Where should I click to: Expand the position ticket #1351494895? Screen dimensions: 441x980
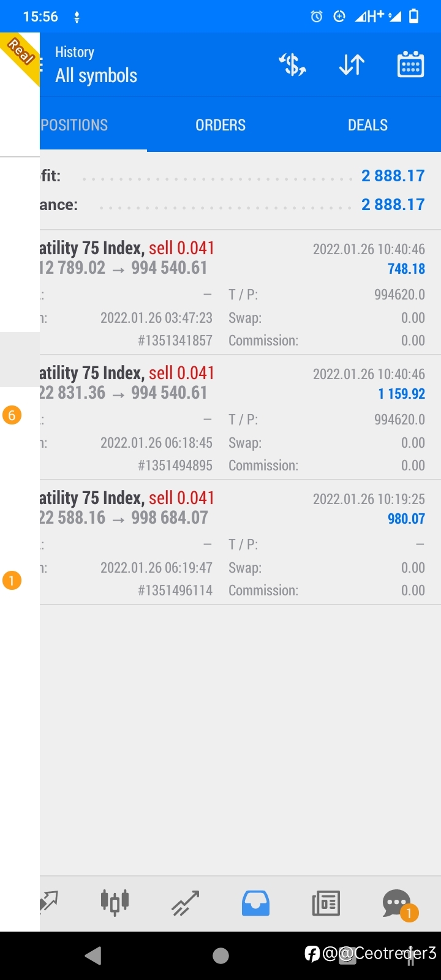240,418
